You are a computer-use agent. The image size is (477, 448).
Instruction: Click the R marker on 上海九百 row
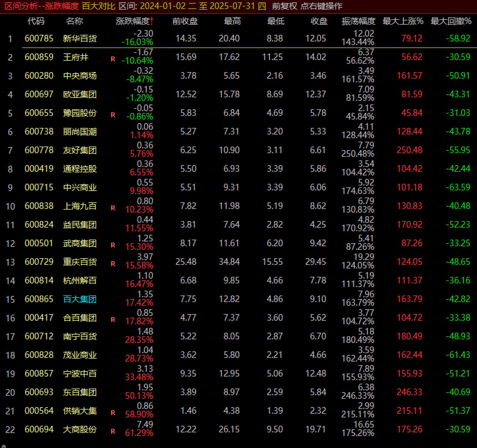click(113, 208)
